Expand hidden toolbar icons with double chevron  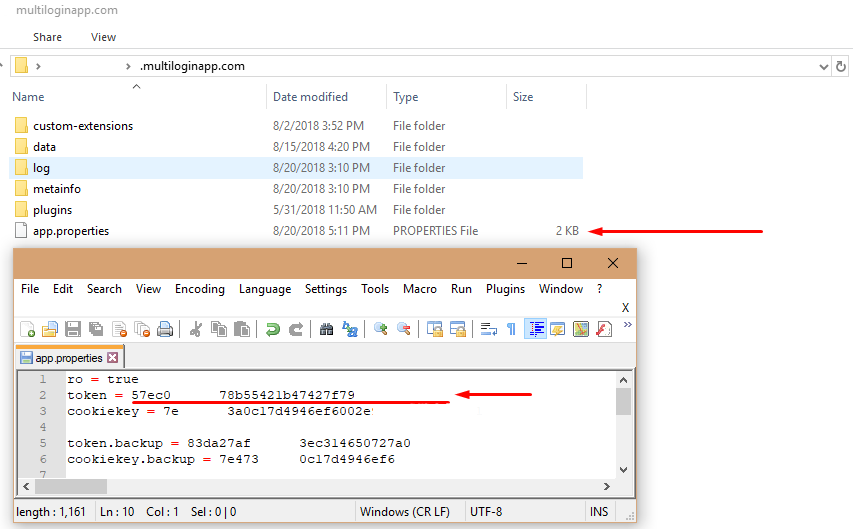coord(627,325)
